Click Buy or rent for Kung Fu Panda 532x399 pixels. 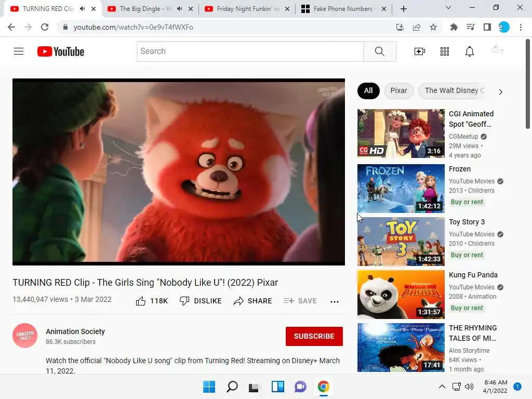tap(467, 308)
